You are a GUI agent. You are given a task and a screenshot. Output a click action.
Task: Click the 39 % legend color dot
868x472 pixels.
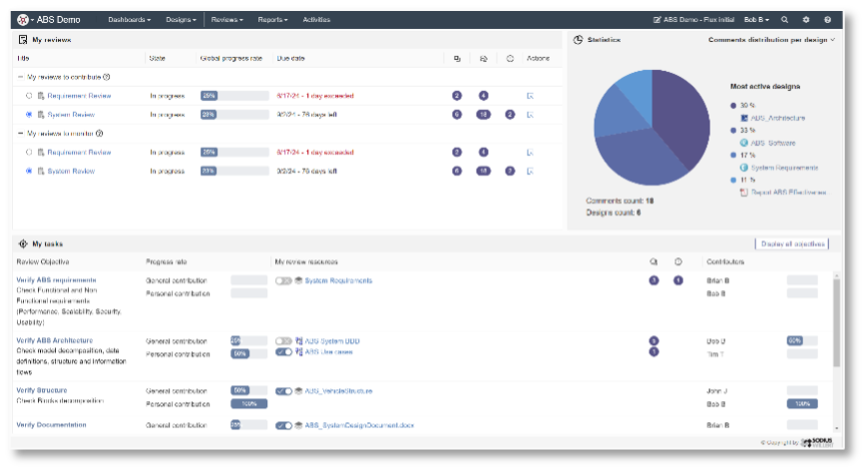click(x=733, y=105)
